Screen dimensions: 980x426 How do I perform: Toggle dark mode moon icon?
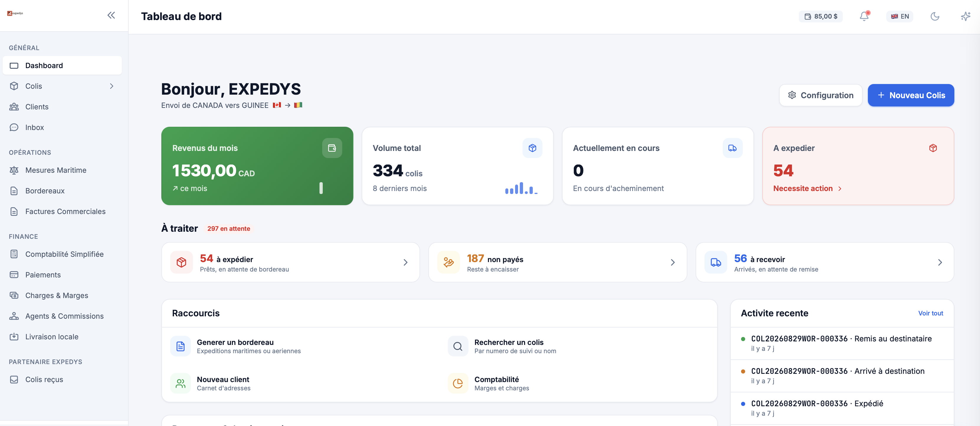click(x=935, y=16)
